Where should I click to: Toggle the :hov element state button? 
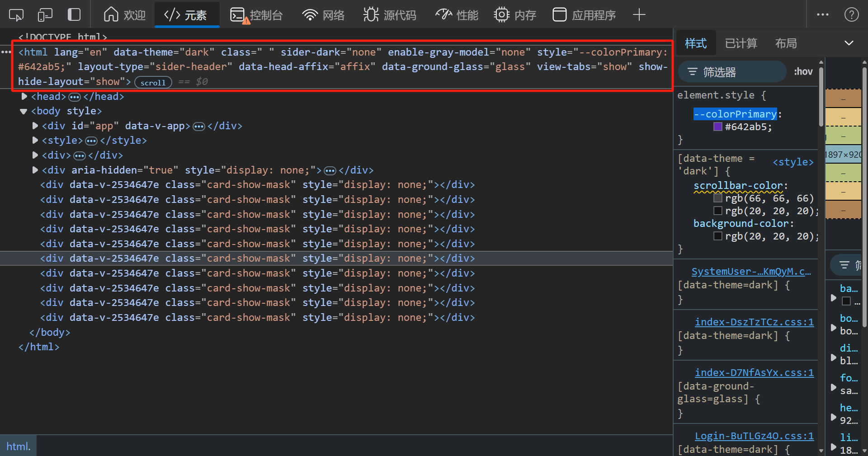pos(803,71)
